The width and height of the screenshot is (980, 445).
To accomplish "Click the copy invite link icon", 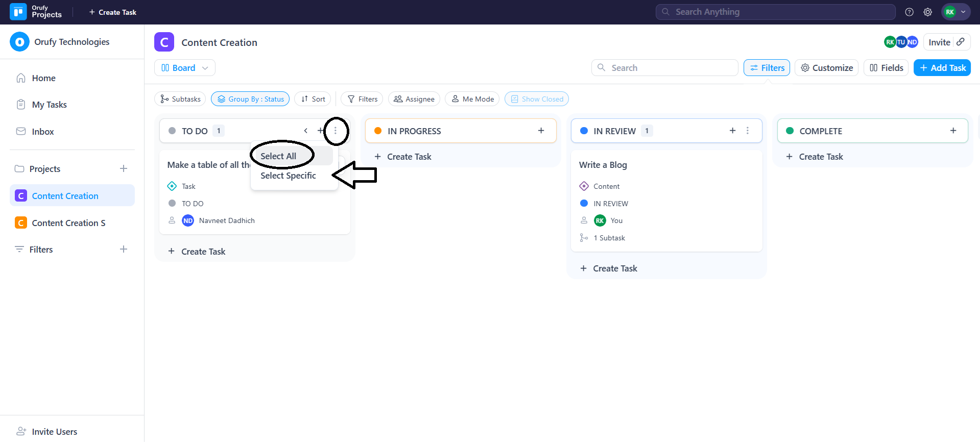I will [x=961, y=42].
